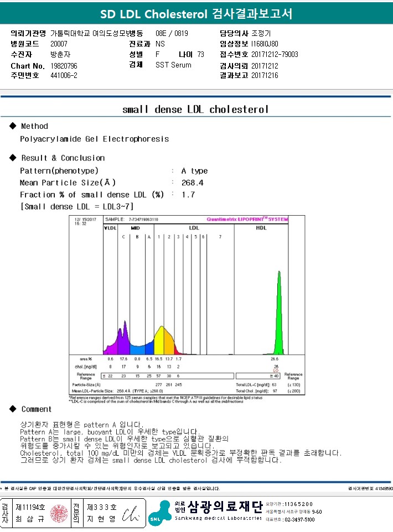Select the pattern result 'A type'
This screenshot has width=393, height=532.
pyautogui.click(x=194, y=171)
